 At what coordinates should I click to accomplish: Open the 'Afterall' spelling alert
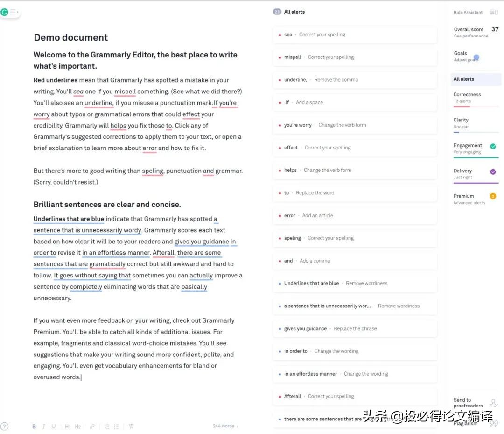click(355, 396)
